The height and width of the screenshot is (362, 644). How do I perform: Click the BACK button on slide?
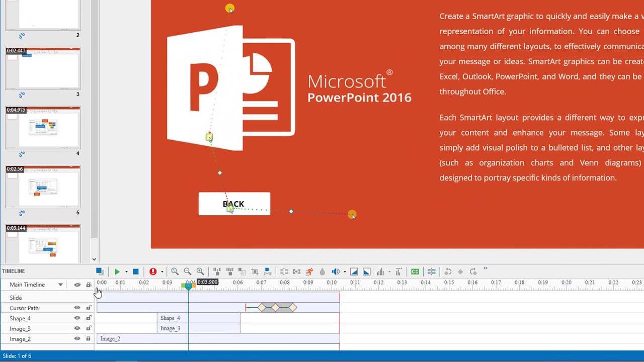pyautogui.click(x=234, y=204)
